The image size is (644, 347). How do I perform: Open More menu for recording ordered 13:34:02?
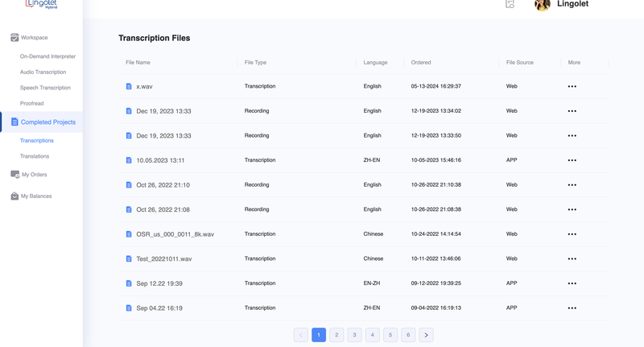tap(572, 111)
